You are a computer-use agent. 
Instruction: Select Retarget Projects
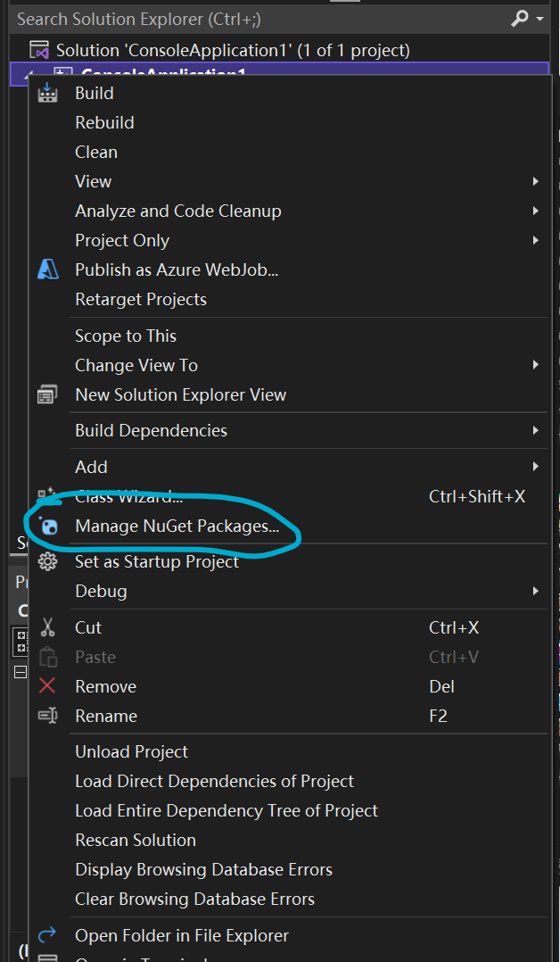[x=140, y=299]
